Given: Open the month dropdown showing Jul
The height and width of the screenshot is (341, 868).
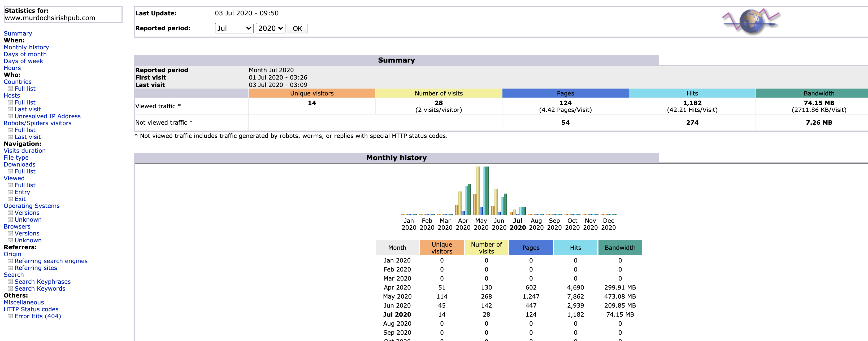Looking at the screenshot, I should [x=234, y=28].
